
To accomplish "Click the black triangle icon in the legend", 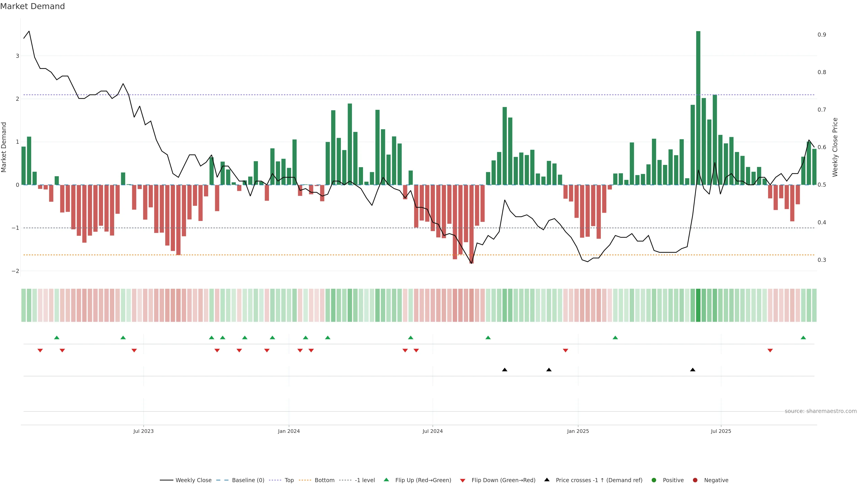I will (x=547, y=480).
